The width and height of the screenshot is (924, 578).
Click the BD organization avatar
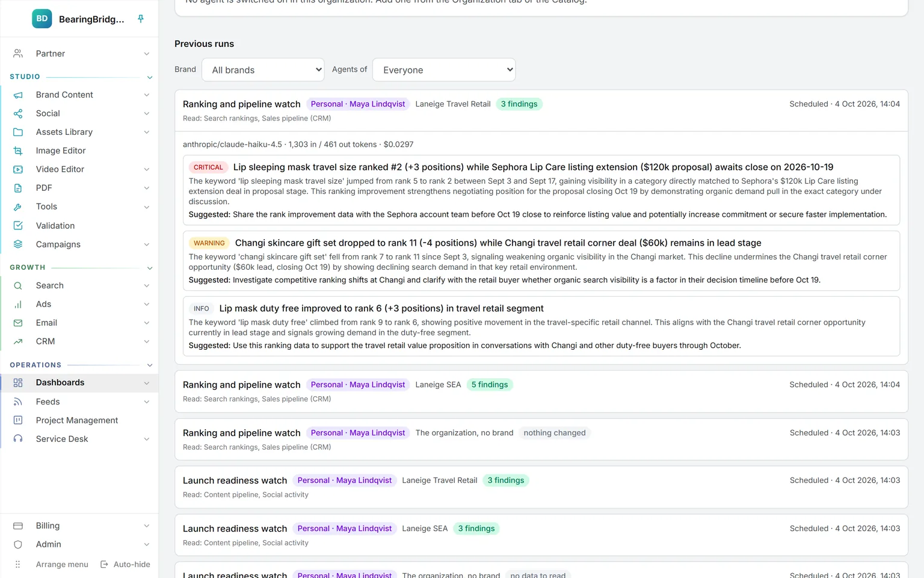(x=42, y=19)
